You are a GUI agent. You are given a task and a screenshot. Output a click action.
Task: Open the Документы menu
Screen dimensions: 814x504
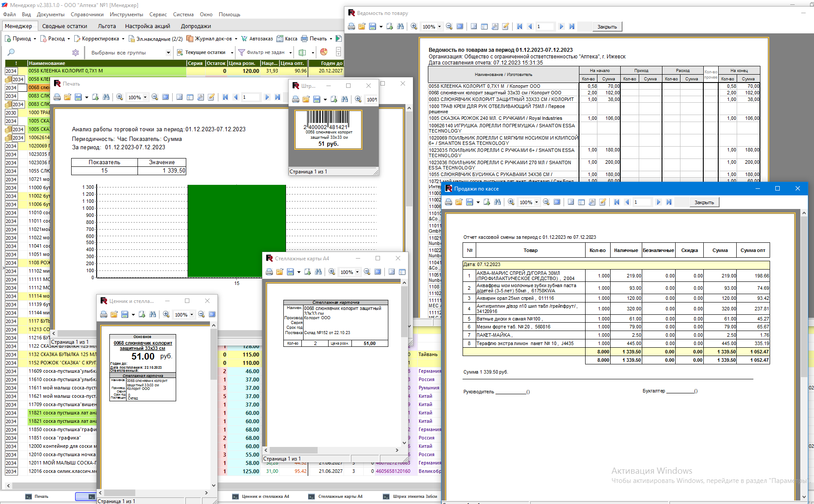pos(51,14)
